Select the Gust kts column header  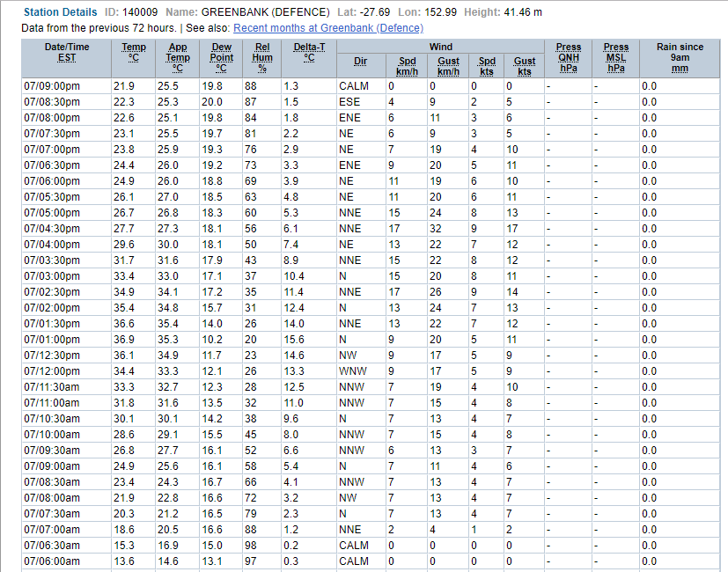tap(525, 66)
